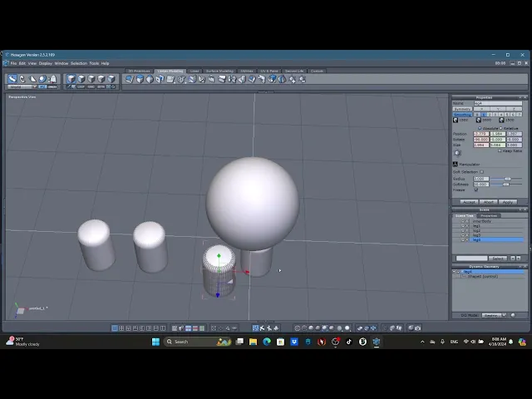Click the Accept button
Screen dimensions: 532x399
point(469,202)
